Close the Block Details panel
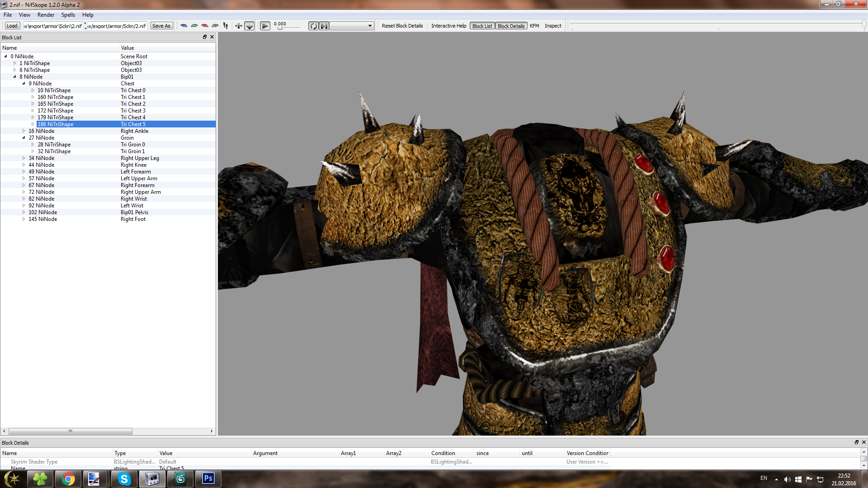 coord(863,442)
